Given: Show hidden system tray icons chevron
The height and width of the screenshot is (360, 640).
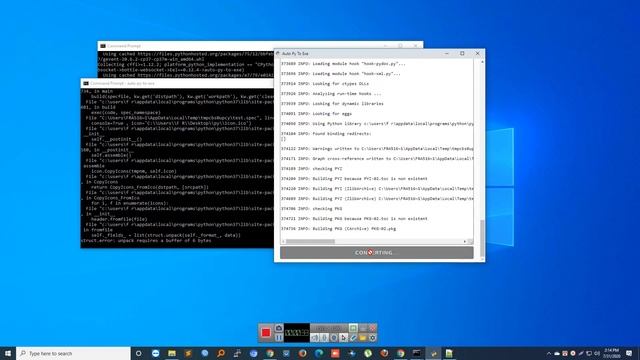Looking at the screenshot, I should [x=549, y=353].
